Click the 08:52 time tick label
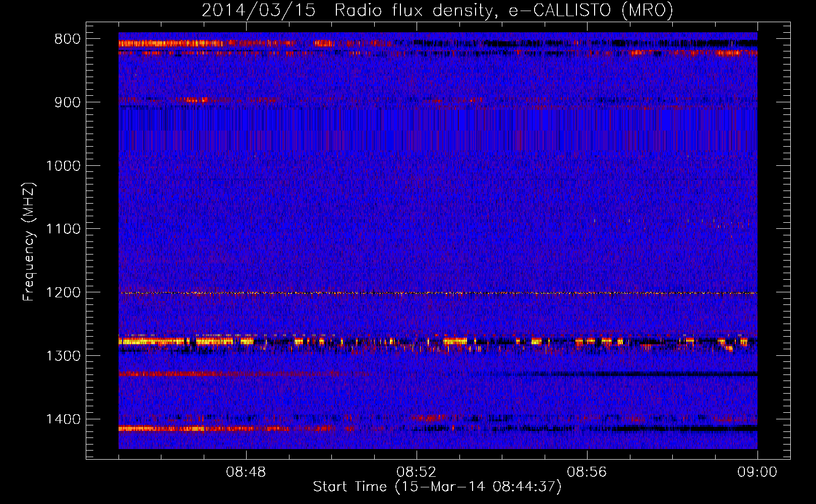Viewport: 816px width, 504px height. (x=417, y=472)
